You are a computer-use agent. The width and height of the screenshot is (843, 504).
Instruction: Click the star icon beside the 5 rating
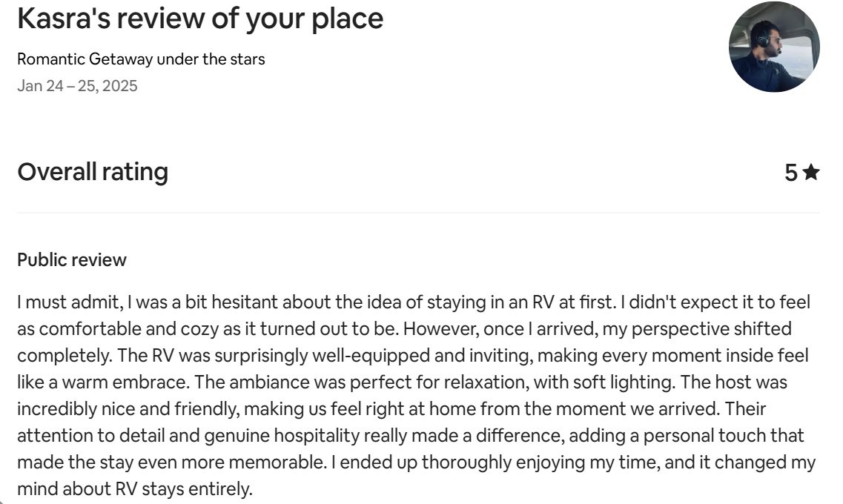point(810,172)
